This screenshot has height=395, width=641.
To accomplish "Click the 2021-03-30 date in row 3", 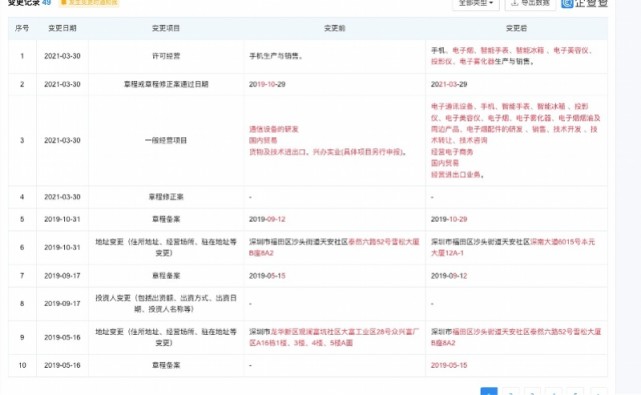I will 62,140.
